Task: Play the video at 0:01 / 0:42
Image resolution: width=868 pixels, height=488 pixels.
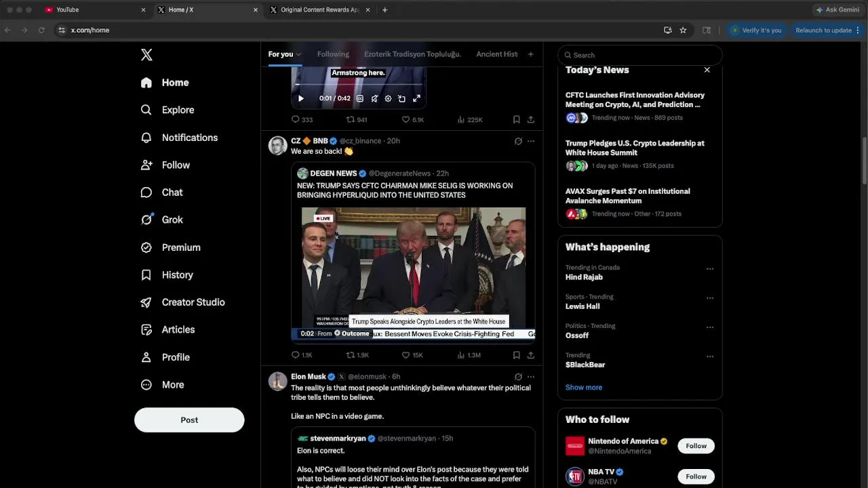Action: pos(301,98)
